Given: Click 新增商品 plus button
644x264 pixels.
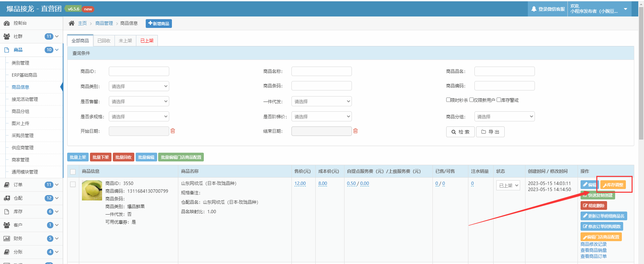Looking at the screenshot, I should pos(159,24).
